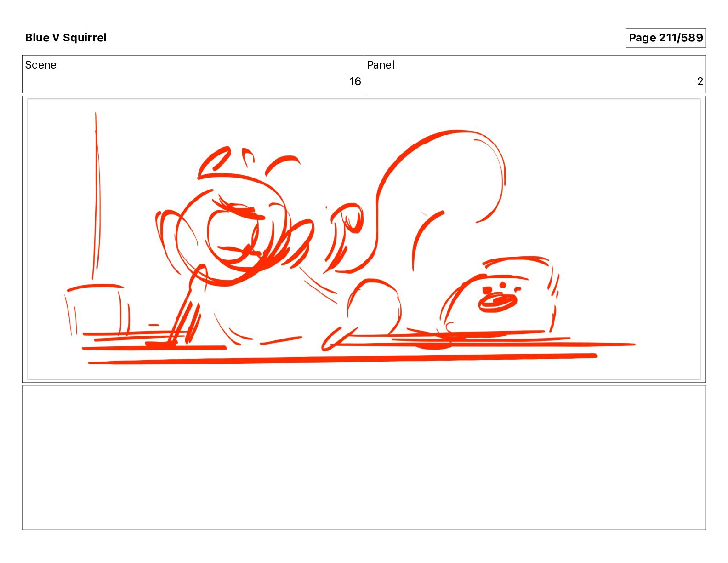The height and width of the screenshot is (563, 728).
Task: Click the 'Blue V Squirrel' title text
Action: [x=66, y=38]
